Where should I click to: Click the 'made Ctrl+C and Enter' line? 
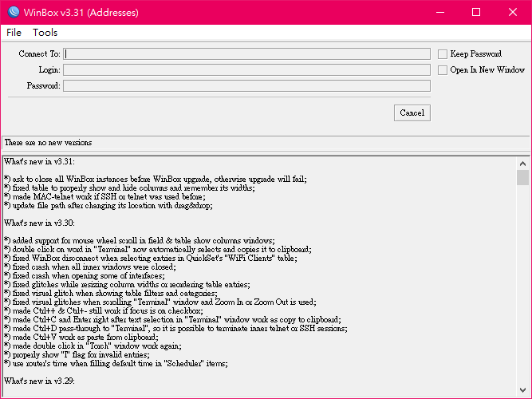click(x=173, y=319)
